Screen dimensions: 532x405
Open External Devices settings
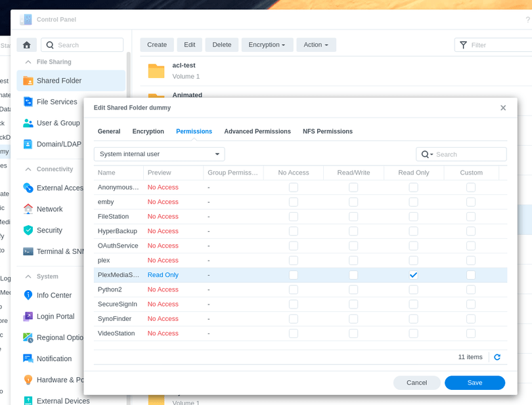pos(56,401)
